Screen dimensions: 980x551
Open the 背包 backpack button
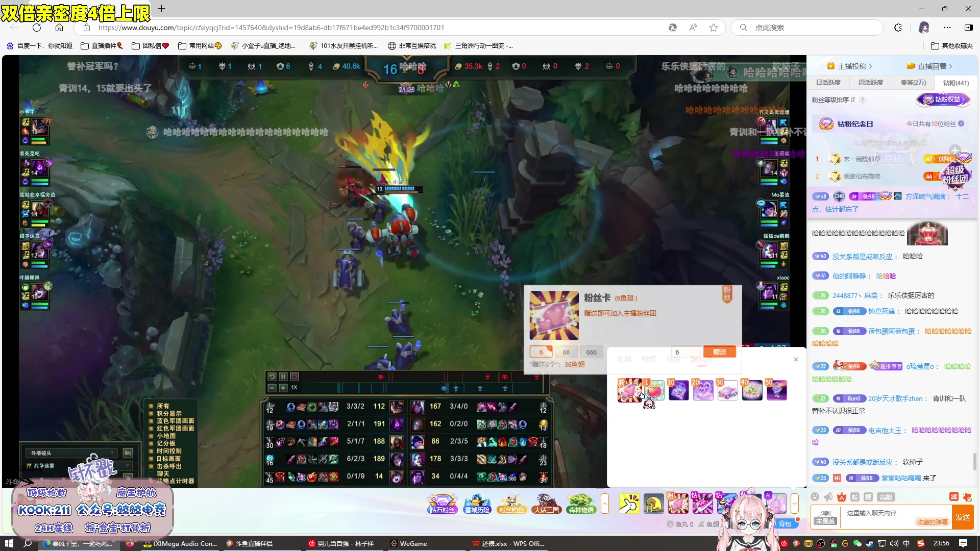click(x=785, y=524)
